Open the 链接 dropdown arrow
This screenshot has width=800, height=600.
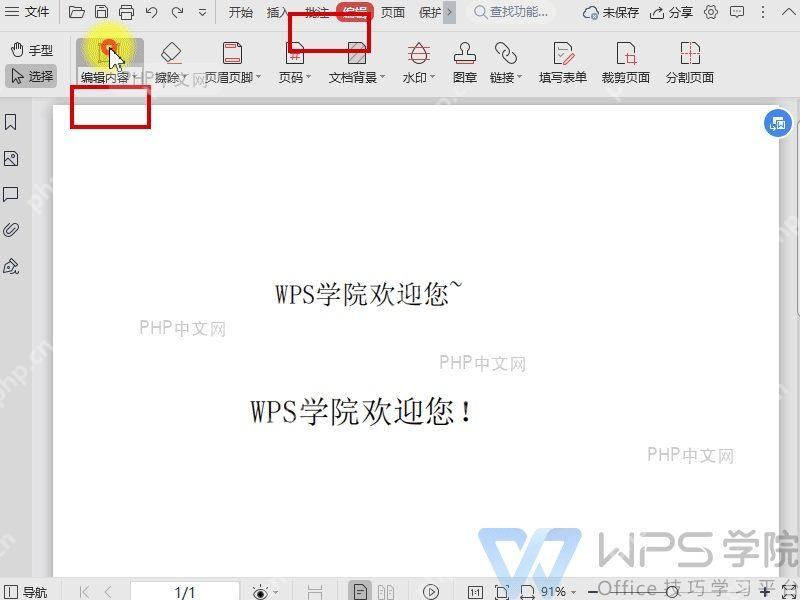point(519,77)
